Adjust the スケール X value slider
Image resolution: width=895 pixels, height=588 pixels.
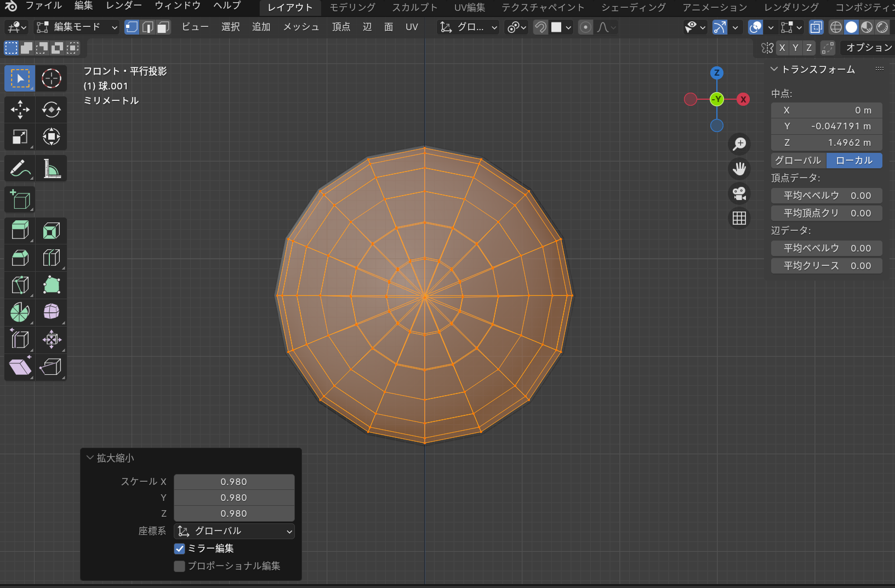[234, 482]
